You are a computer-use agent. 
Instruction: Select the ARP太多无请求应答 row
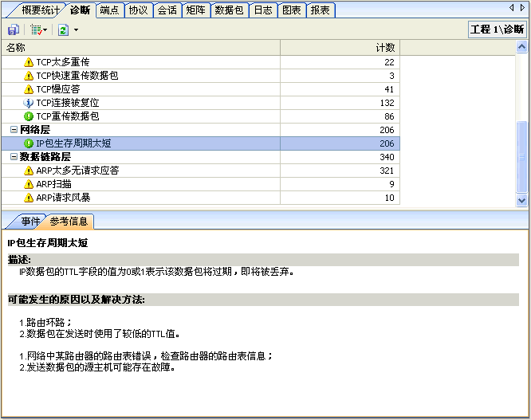coord(200,171)
